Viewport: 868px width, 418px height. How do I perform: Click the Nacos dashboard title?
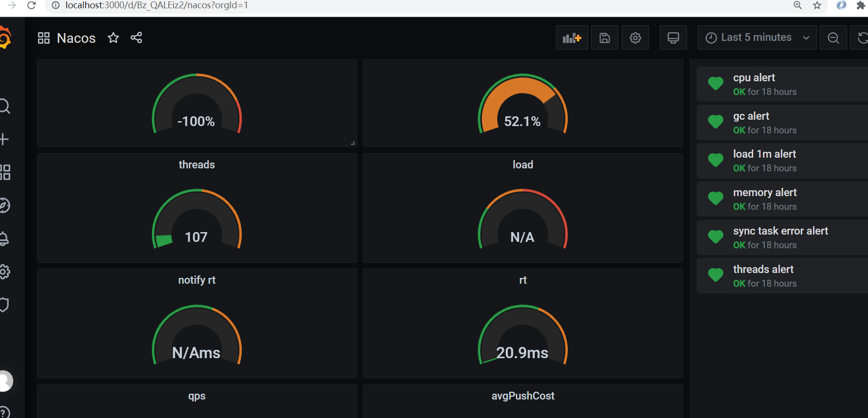point(76,38)
